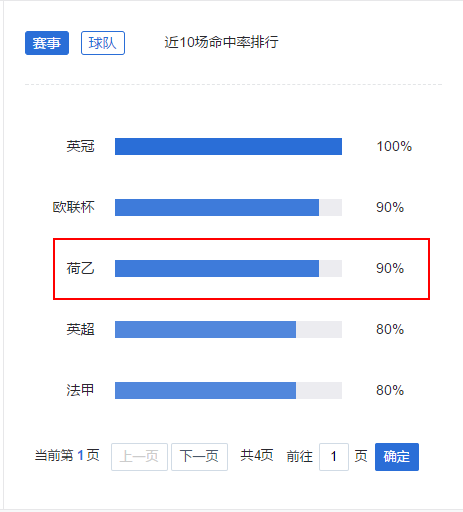Viewport: 463px width, 512px height.
Task: Select the 欧联杯 league label
Action: [x=74, y=207]
